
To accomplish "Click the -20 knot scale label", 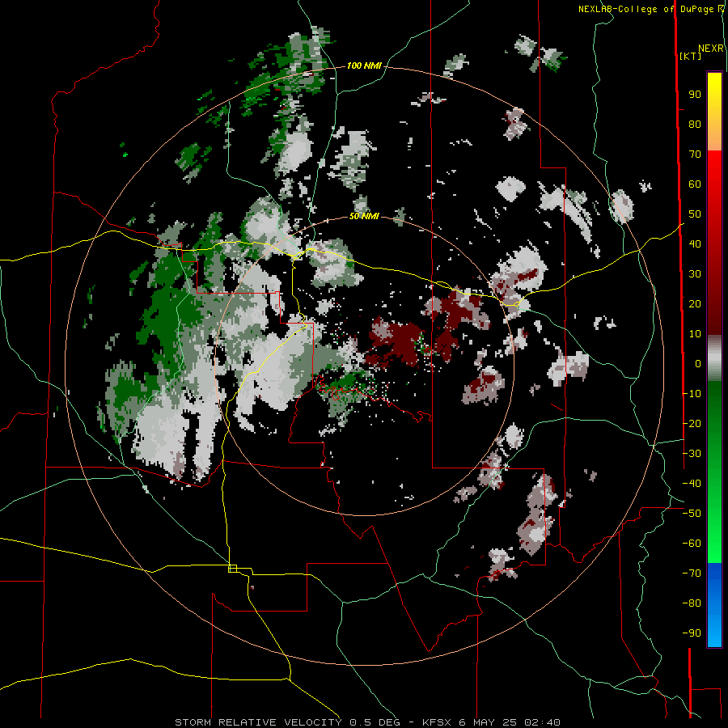I will pos(692,424).
